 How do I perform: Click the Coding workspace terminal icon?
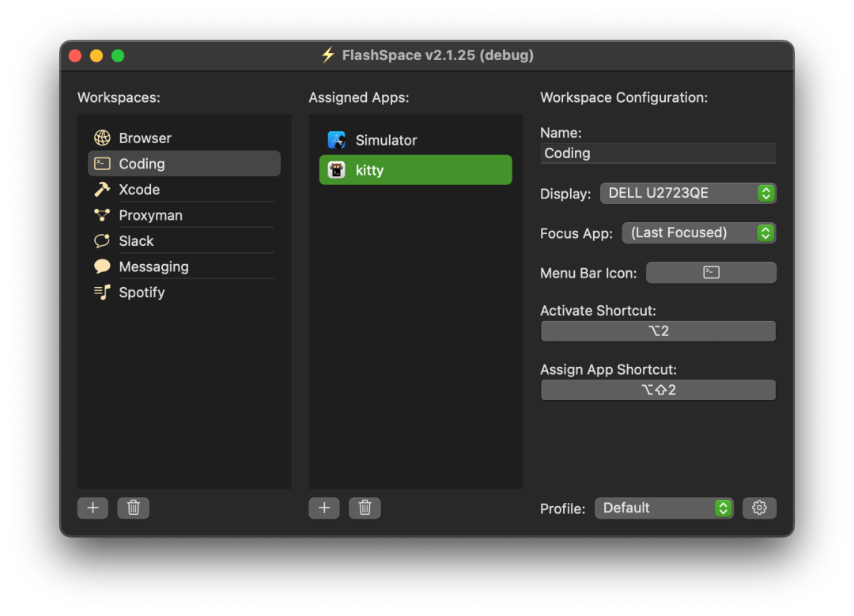102,164
